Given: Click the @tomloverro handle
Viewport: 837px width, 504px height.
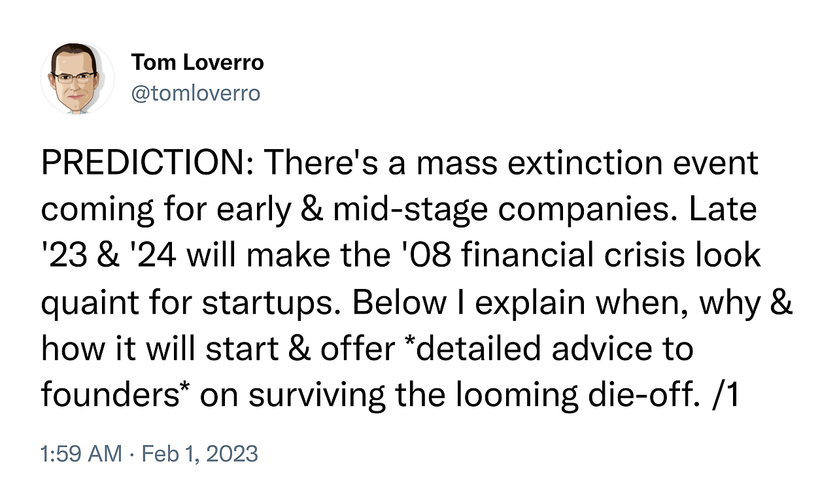Looking at the screenshot, I should tap(196, 93).
